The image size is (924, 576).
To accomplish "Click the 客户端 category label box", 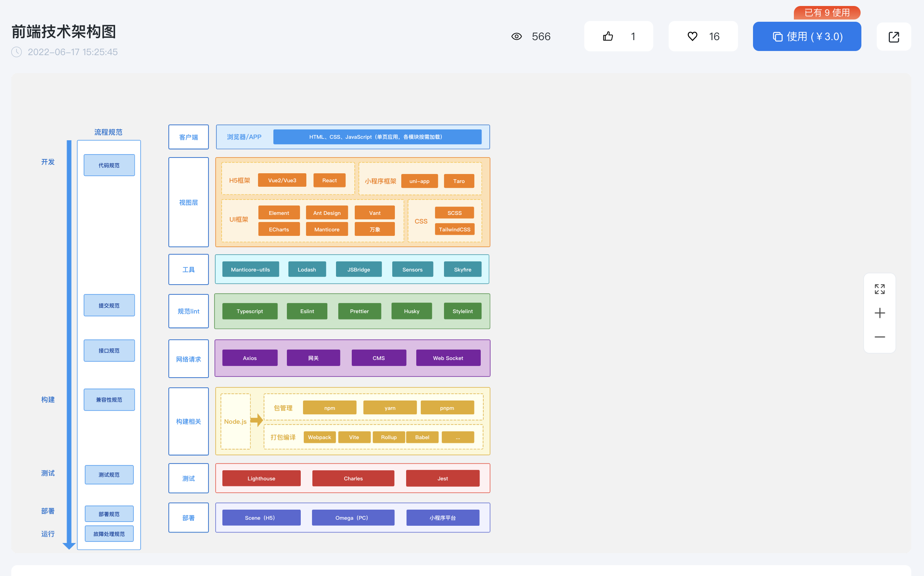I will click(189, 137).
